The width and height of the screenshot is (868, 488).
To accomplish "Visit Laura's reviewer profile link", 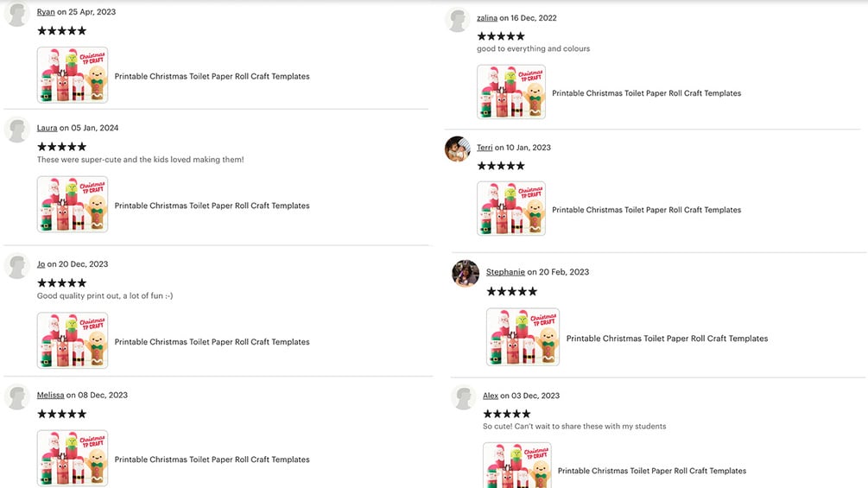I will [x=47, y=128].
